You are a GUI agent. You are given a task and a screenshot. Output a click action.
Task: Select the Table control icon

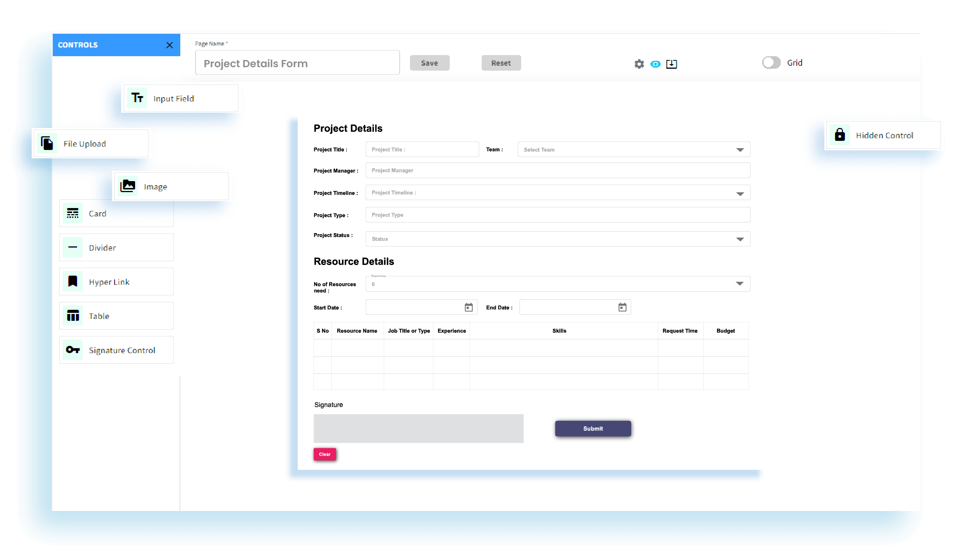pyautogui.click(x=72, y=315)
